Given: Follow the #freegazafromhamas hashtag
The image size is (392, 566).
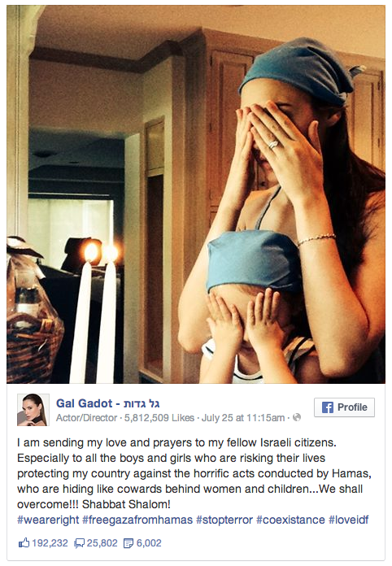Looking at the screenshot, I should point(137,520).
